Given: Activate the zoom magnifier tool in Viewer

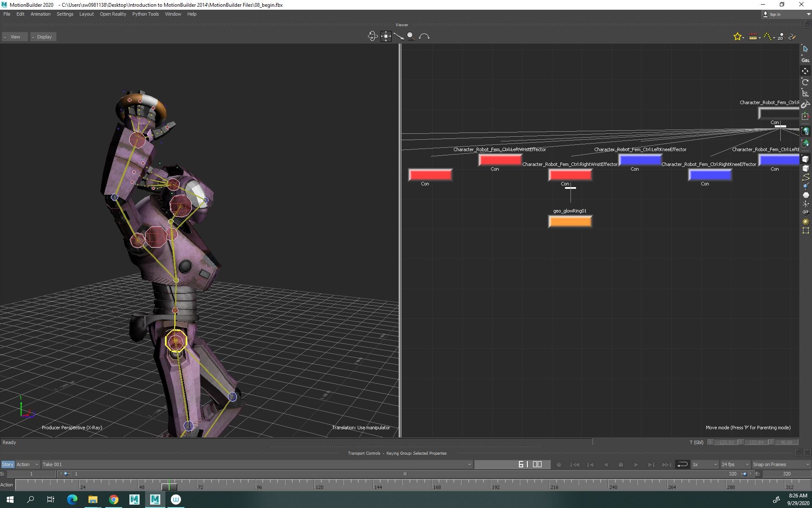Looking at the screenshot, I should (411, 36).
